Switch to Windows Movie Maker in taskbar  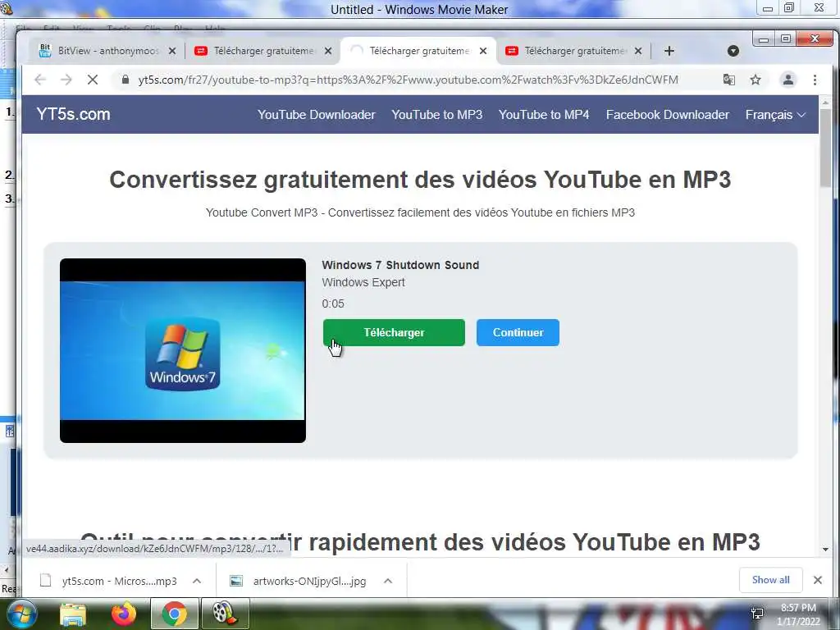click(x=225, y=614)
